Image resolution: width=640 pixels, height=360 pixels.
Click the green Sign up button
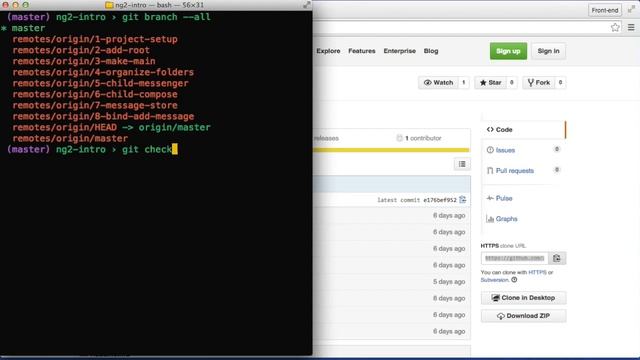(x=508, y=51)
